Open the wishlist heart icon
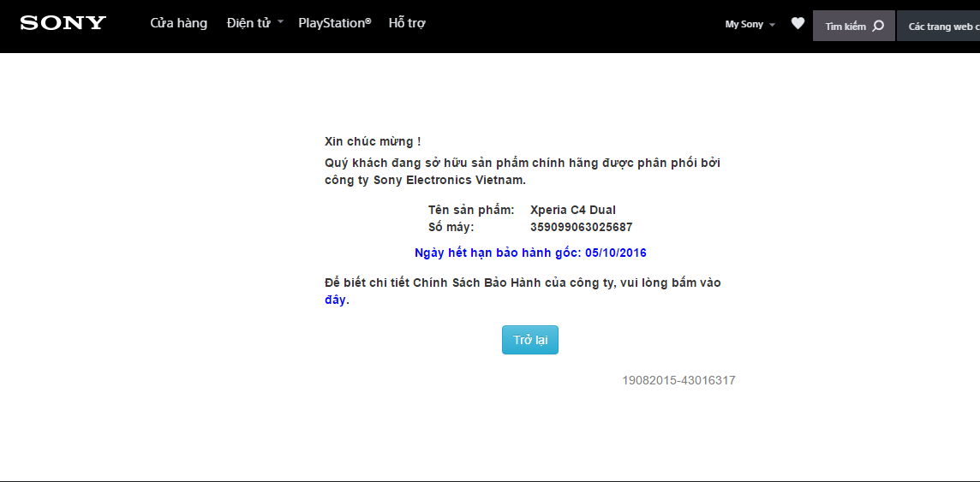Viewport: 980px width, 482px height. 798,24
